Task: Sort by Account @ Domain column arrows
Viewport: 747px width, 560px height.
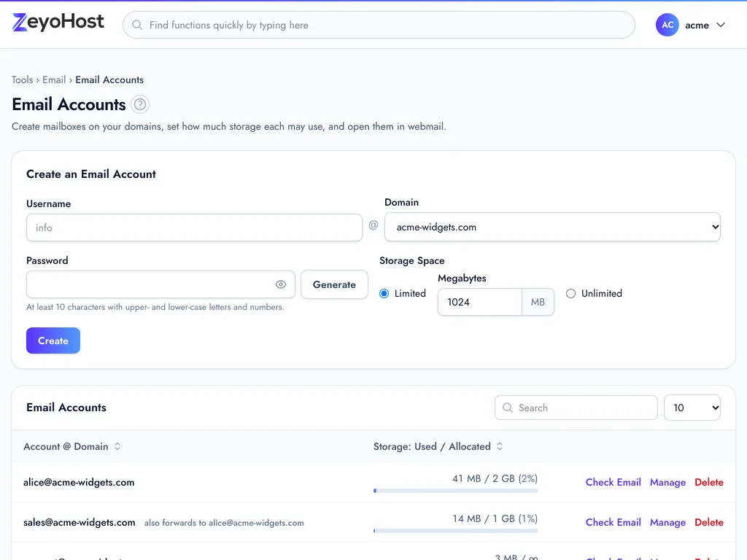Action: (117, 446)
